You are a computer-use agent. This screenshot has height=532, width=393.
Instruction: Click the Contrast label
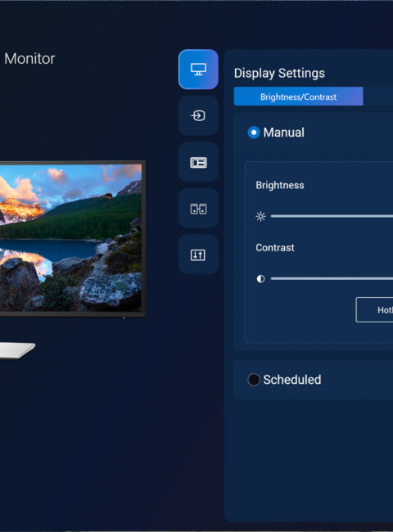coord(275,248)
